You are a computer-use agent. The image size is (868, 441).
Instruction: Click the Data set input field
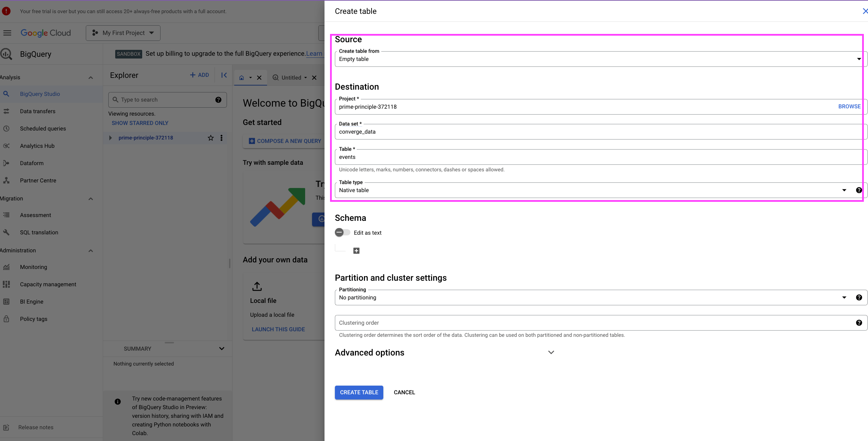(601, 132)
